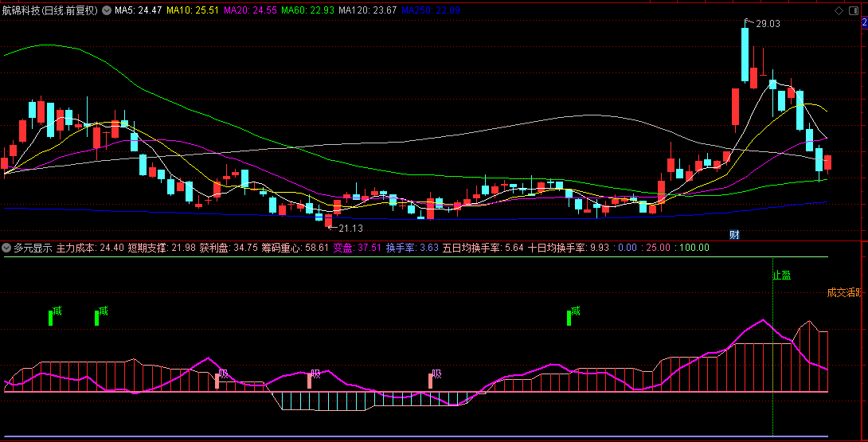This screenshot has width=868, height=442.
Task: Click the third pink 吸 signal marker
Action: tap(435, 379)
